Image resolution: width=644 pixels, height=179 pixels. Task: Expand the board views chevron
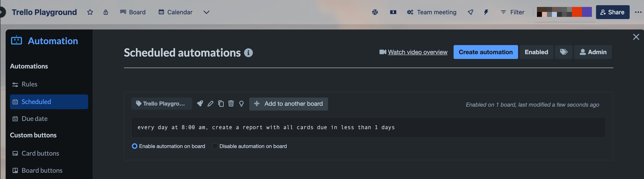[x=206, y=12]
